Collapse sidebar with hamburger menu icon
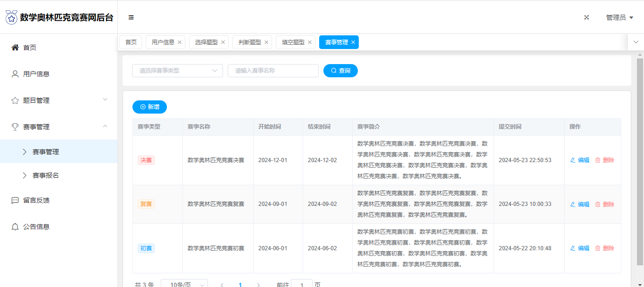 pyautogui.click(x=131, y=17)
